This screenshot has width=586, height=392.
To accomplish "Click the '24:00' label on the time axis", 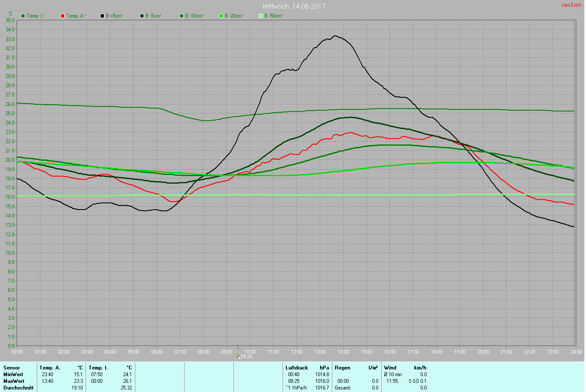I will coord(576,352).
